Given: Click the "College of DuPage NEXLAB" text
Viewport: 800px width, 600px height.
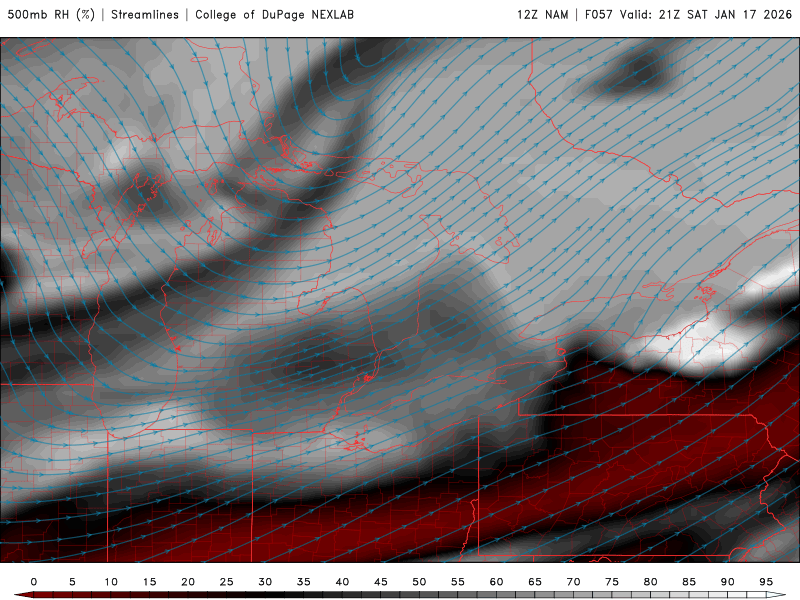Looking at the screenshot, I should click(x=274, y=15).
